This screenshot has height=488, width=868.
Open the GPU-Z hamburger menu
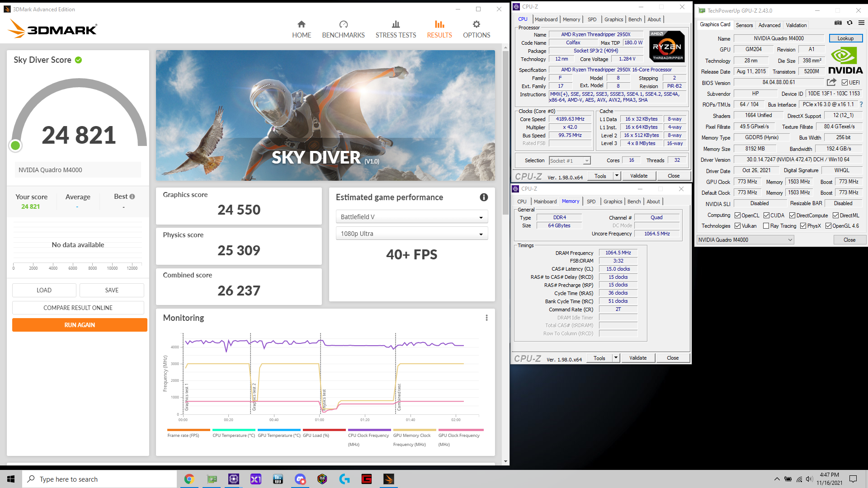[x=861, y=23]
